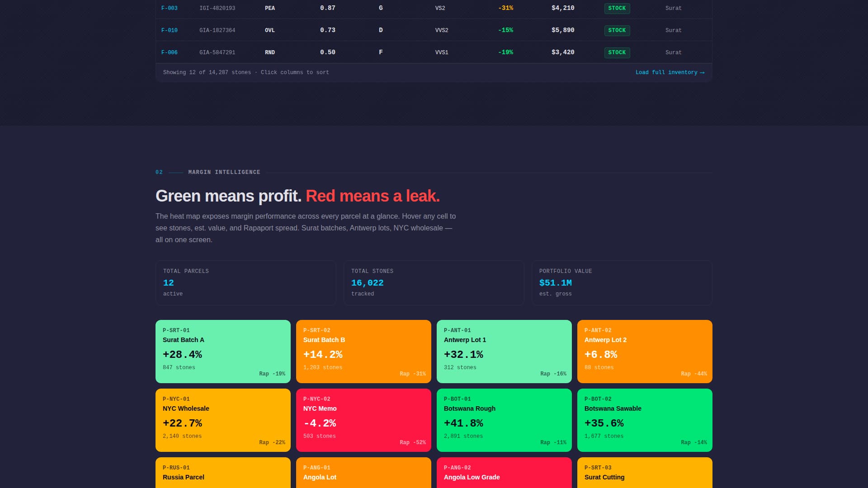Select the Angola Low Grade heat map cell
The image size is (868, 488).
pyautogui.click(x=504, y=473)
